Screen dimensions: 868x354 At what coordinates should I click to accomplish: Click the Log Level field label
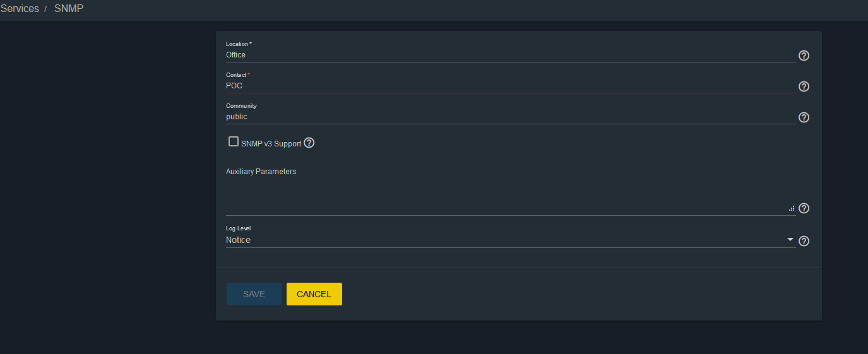coord(239,228)
